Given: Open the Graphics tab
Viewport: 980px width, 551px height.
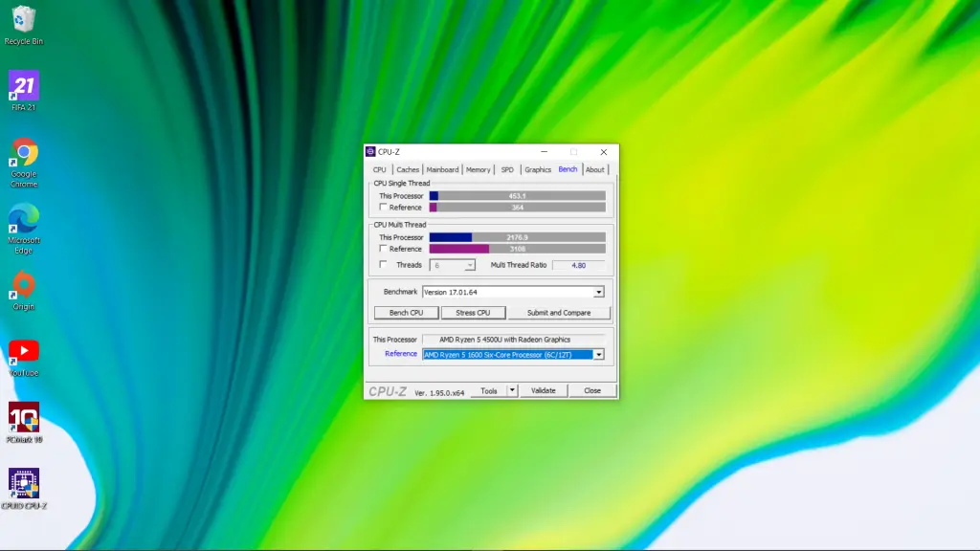Looking at the screenshot, I should click(538, 170).
